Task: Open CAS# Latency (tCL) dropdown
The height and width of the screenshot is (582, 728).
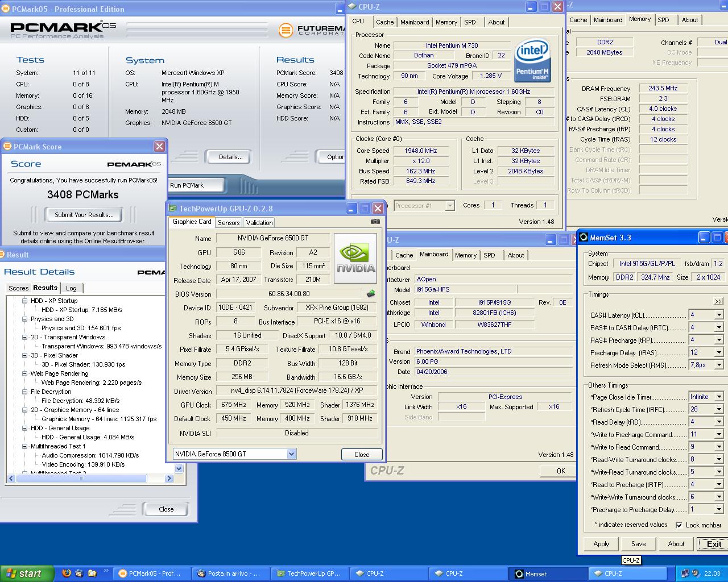Action: pos(719,315)
